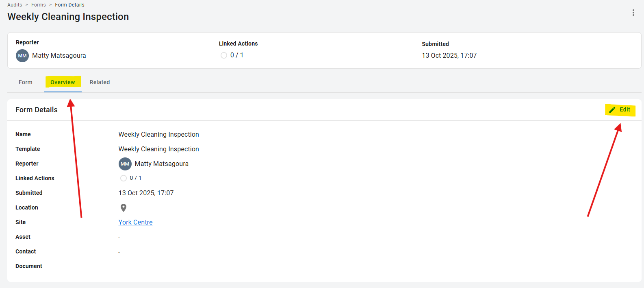Click the MM avatar in the top Reporter card
The width and height of the screenshot is (644, 288).
point(22,56)
